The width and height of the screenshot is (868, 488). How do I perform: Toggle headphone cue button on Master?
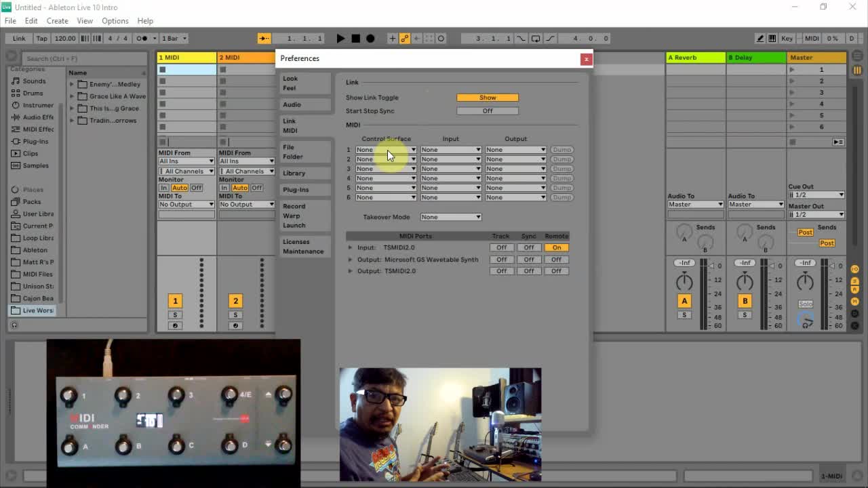(806, 322)
